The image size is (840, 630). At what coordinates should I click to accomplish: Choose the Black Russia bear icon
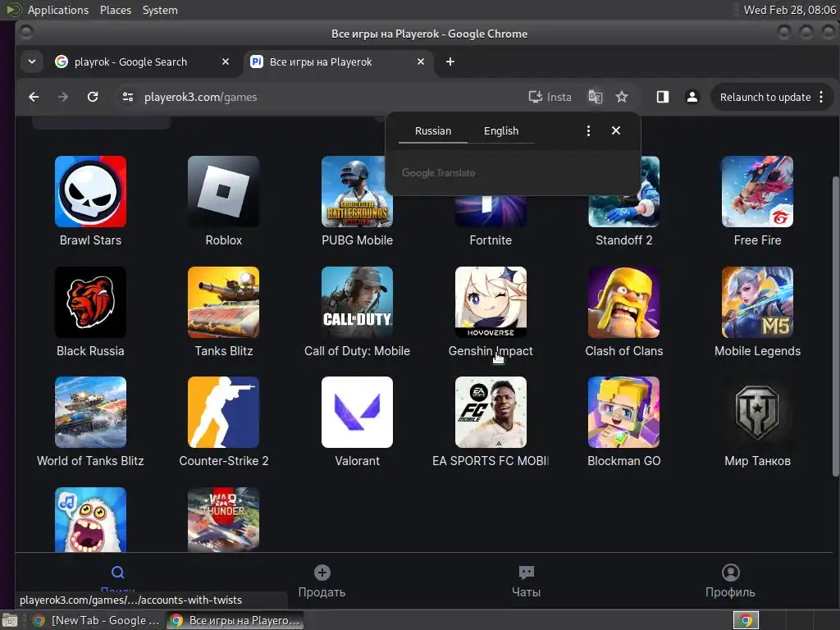pyautogui.click(x=90, y=302)
